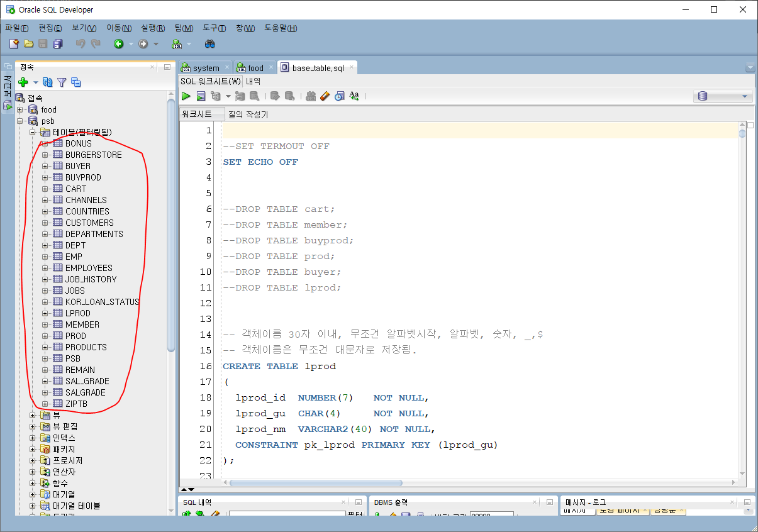Switch to the 내역 tab
Image resolution: width=758 pixels, height=532 pixels.
(253, 81)
